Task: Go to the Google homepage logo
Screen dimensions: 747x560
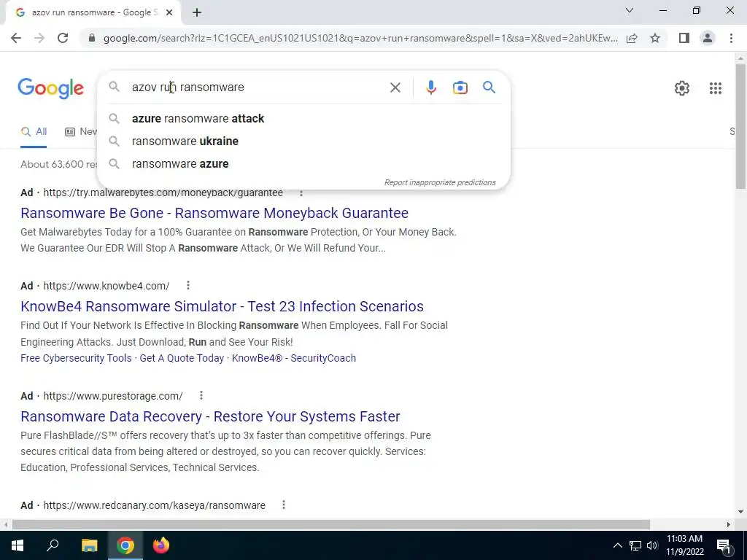Action: pyautogui.click(x=51, y=88)
